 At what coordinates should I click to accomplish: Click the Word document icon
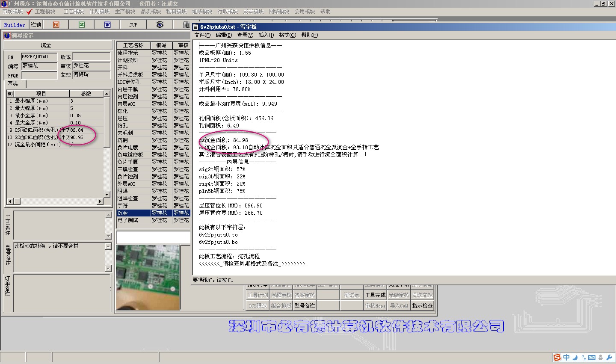point(107,25)
